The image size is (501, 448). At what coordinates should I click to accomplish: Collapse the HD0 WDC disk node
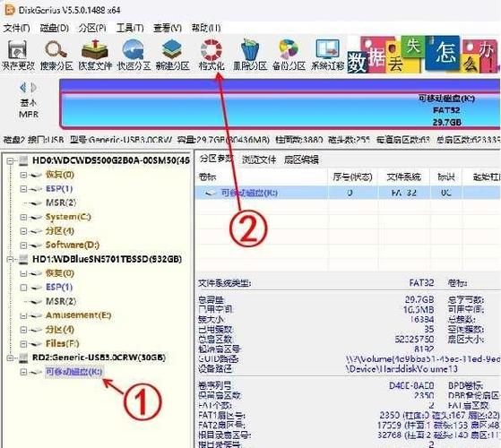(x=10, y=160)
